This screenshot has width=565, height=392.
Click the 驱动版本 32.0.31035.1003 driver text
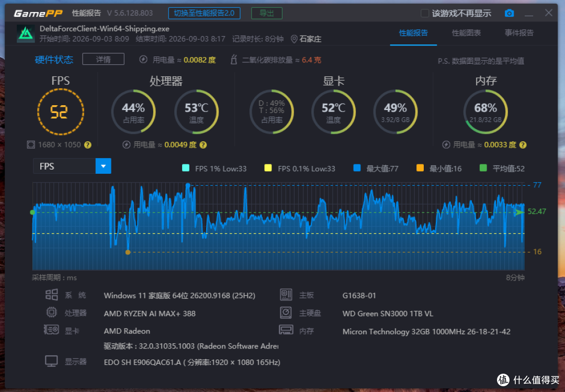[x=191, y=346]
